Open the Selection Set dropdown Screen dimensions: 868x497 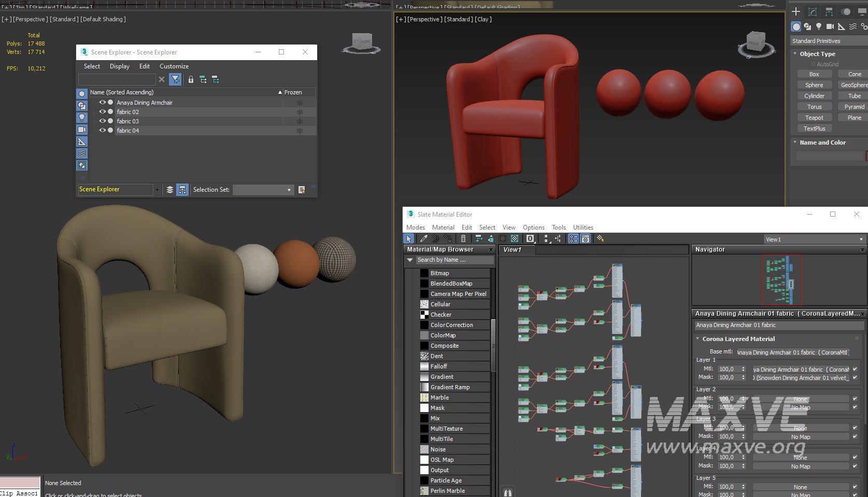289,190
